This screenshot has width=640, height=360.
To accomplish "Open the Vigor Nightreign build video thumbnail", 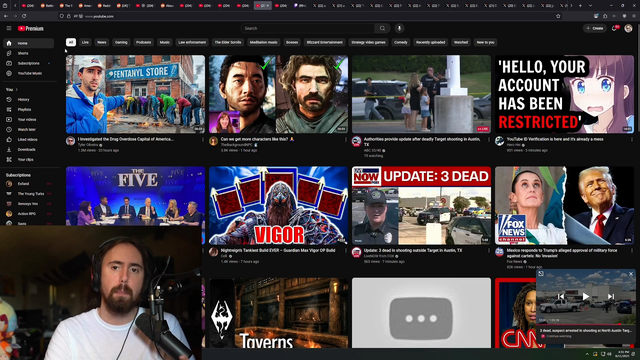I will [x=278, y=205].
